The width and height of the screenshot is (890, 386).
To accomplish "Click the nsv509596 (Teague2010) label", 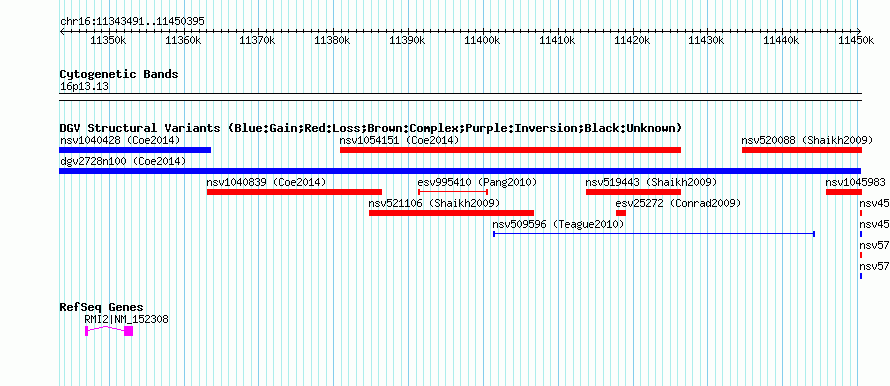I will pyautogui.click(x=559, y=224).
